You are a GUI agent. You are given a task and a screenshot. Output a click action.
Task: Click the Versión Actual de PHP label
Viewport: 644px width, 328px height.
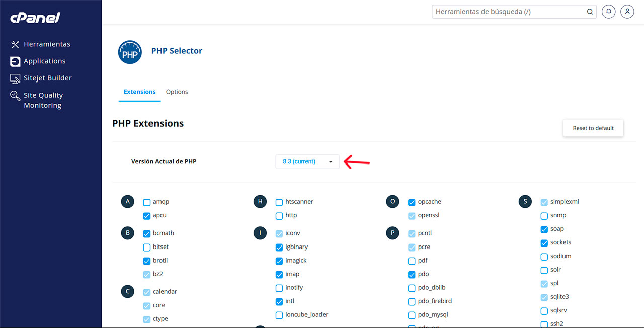coord(164,161)
